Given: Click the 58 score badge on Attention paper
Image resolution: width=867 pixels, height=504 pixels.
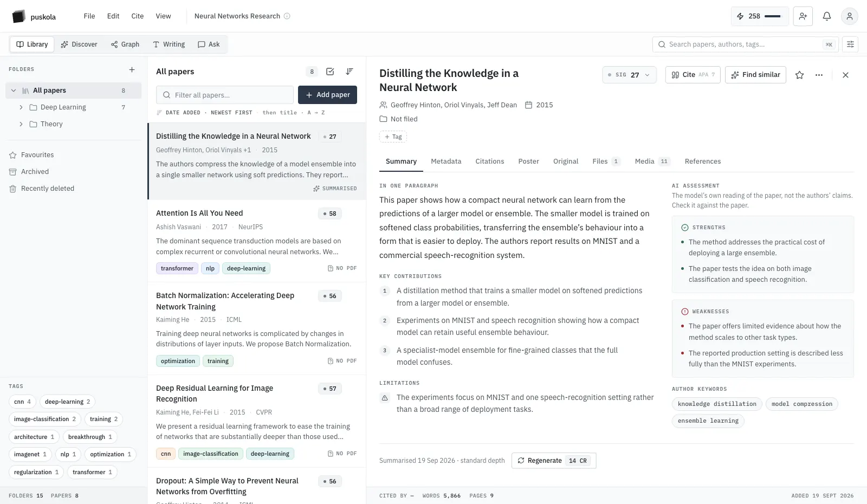Looking at the screenshot, I should point(330,214).
